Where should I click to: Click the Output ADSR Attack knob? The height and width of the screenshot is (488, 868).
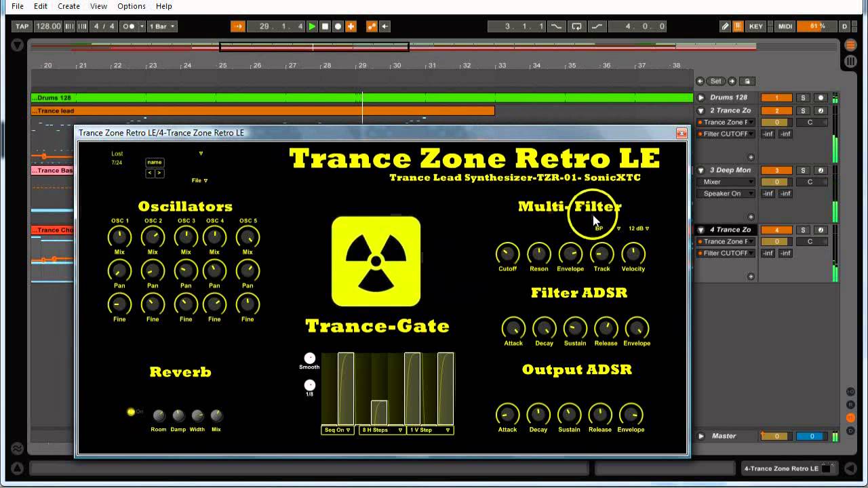point(507,414)
